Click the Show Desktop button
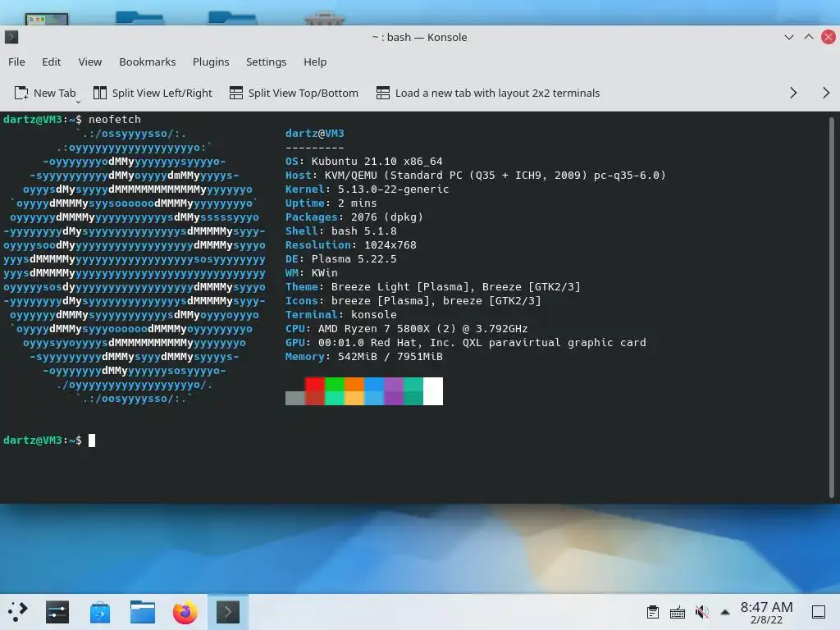This screenshot has height=630, width=840. [x=819, y=612]
